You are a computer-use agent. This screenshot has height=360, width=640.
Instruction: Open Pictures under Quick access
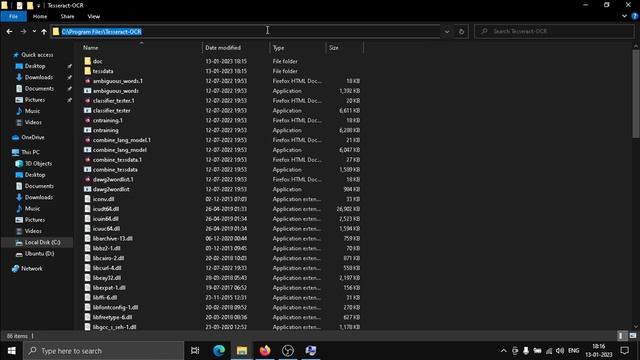(35, 100)
